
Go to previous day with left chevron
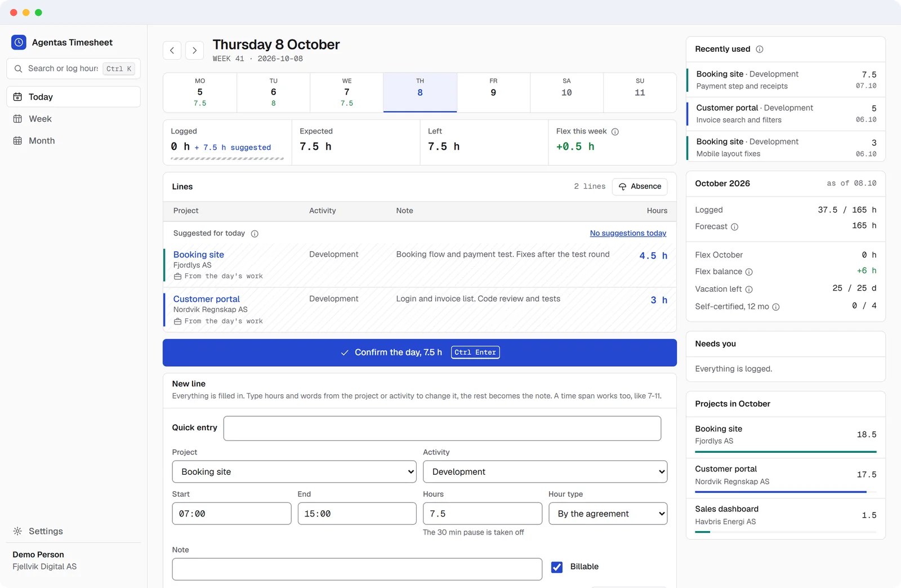172,50
